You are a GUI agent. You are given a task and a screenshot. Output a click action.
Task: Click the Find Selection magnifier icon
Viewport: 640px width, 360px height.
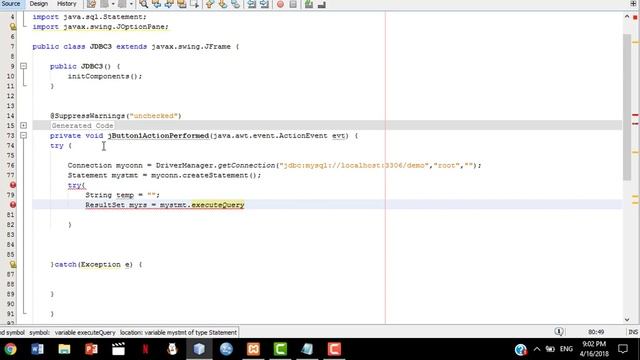click(144, 4)
